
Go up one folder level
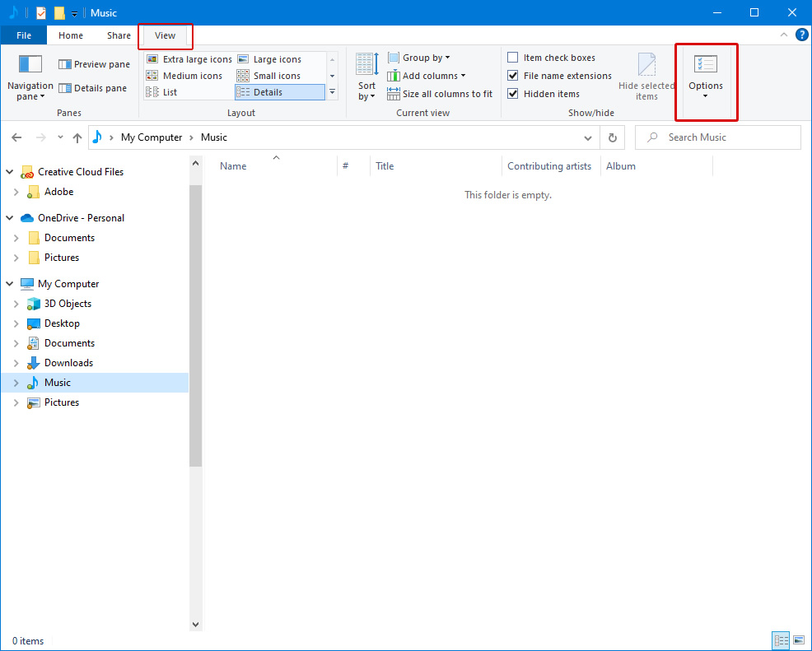pyautogui.click(x=77, y=137)
